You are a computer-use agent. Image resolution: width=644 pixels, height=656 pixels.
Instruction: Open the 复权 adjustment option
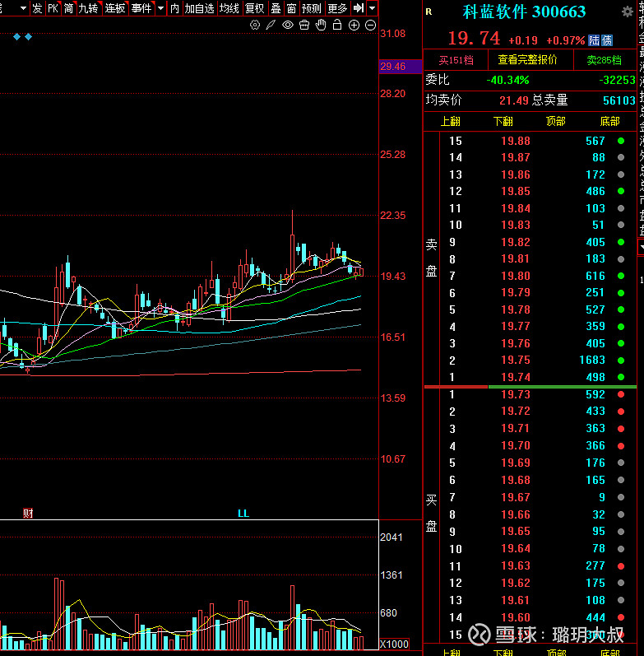tap(255, 8)
